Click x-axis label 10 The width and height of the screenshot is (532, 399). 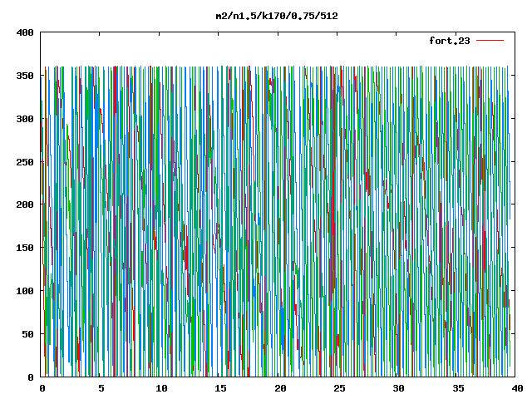pos(161,388)
